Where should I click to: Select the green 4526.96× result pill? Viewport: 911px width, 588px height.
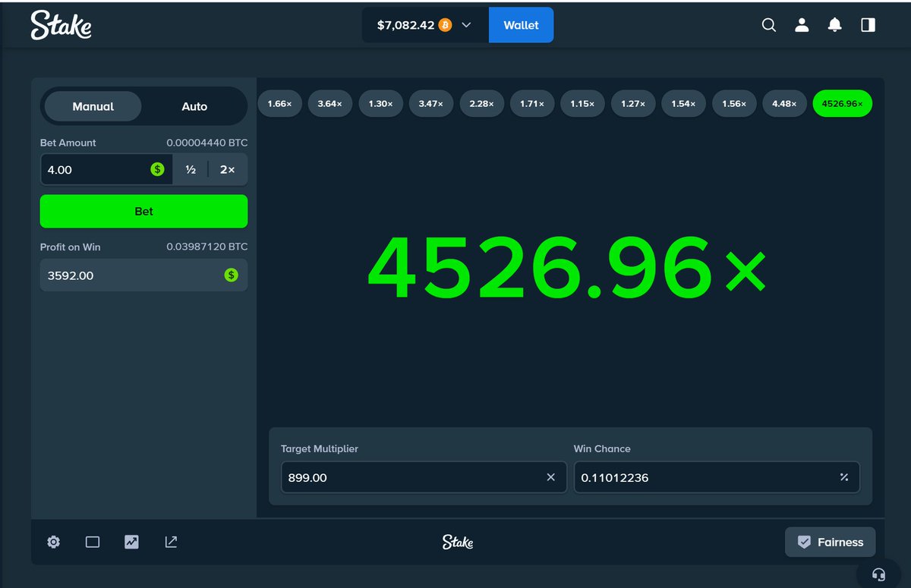pos(843,103)
